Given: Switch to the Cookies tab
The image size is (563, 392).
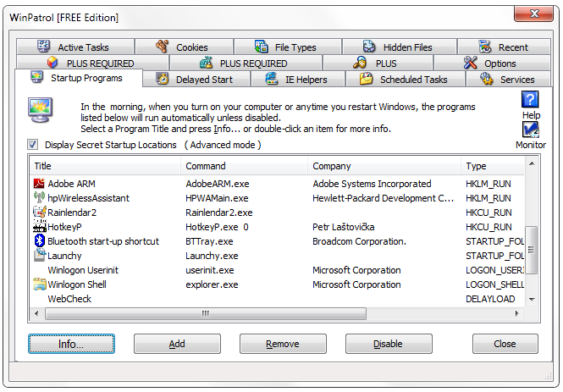Looking at the screenshot, I should pyautogui.click(x=185, y=47).
